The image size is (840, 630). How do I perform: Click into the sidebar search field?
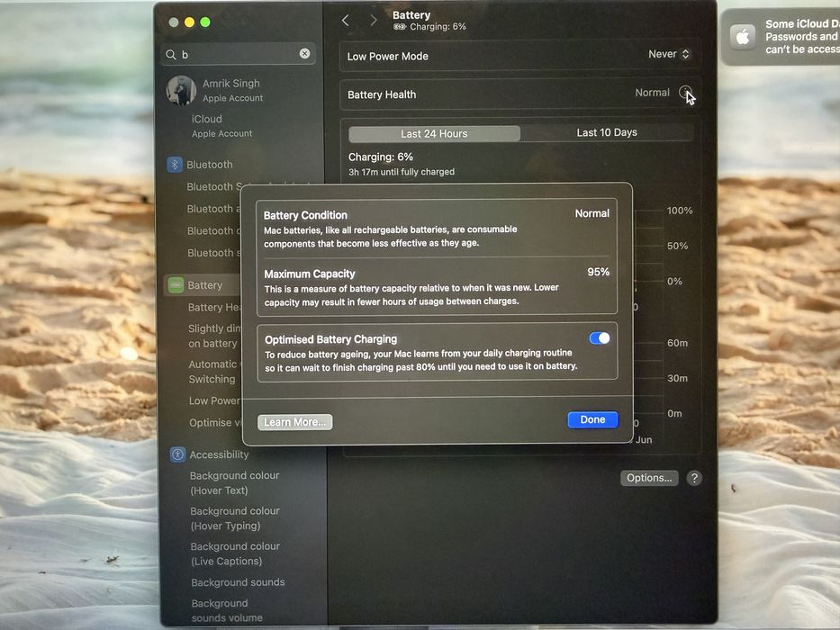click(x=238, y=54)
